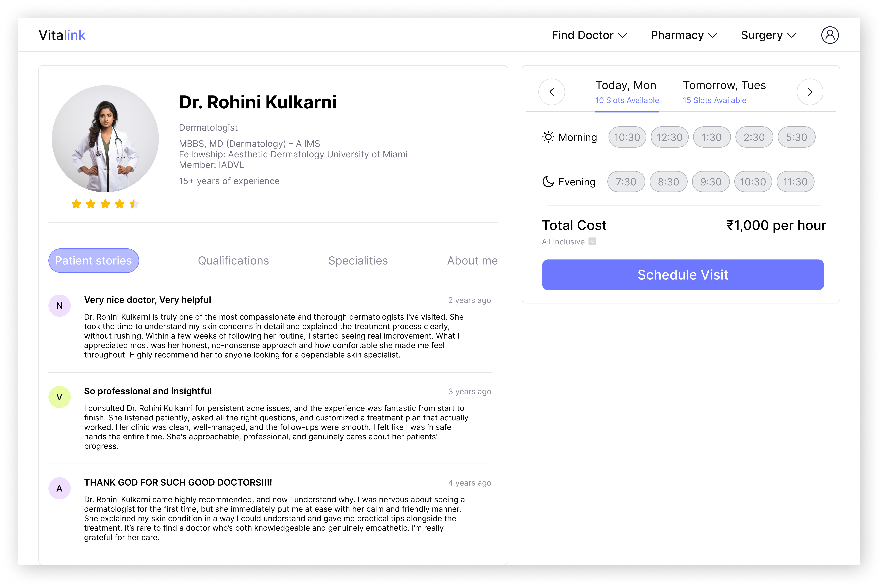Viewport: 883px width, 588px height.
Task: Click review title 'Very nice doctor, Very helpful'
Action: (147, 300)
